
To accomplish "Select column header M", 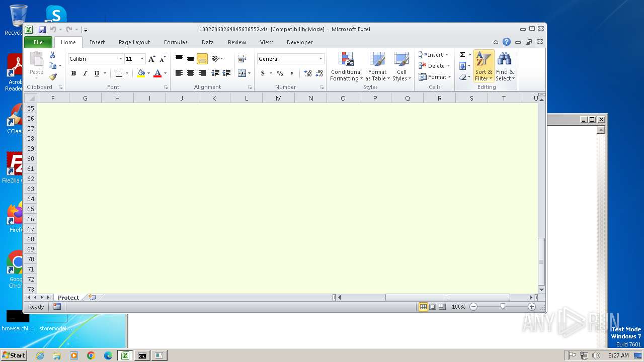I will click(x=278, y=98).
